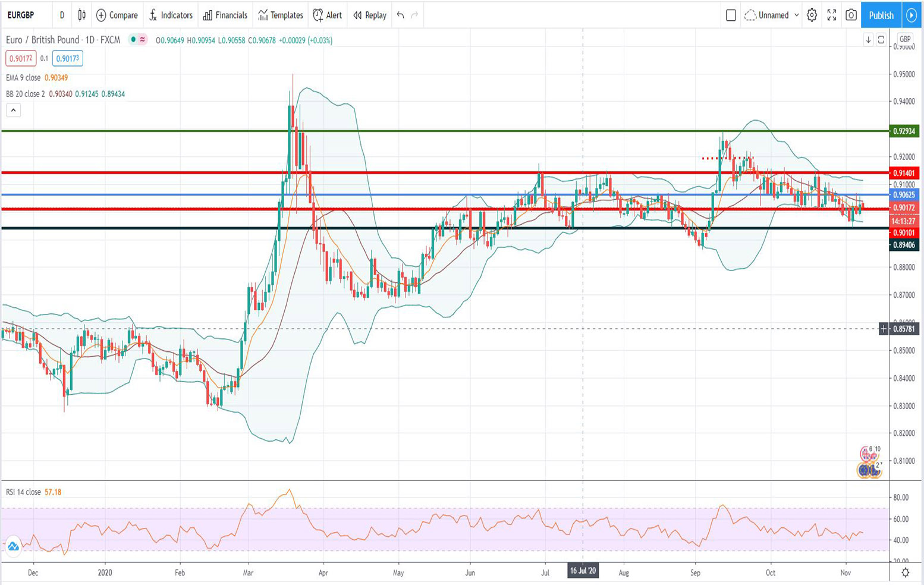924x585 pixels.
Task: Click the Compare plus icon
Action: coord(101,15)
